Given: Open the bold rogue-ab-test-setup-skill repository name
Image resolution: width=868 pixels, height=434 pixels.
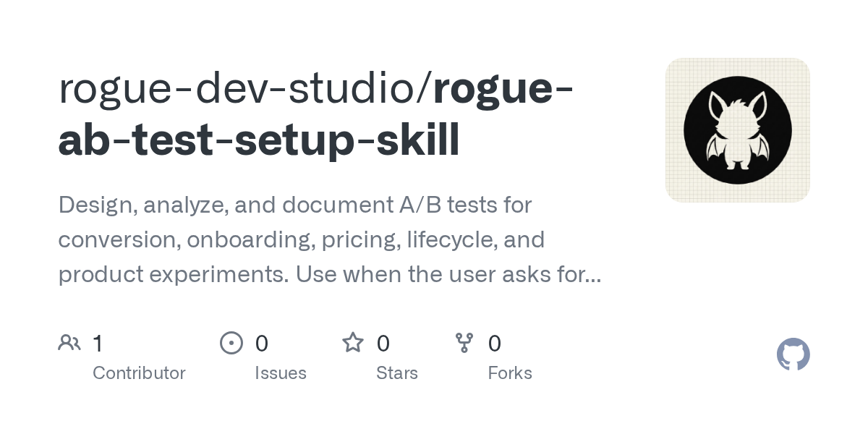Looking at the screenshot, I should click(x=316, y=114).
